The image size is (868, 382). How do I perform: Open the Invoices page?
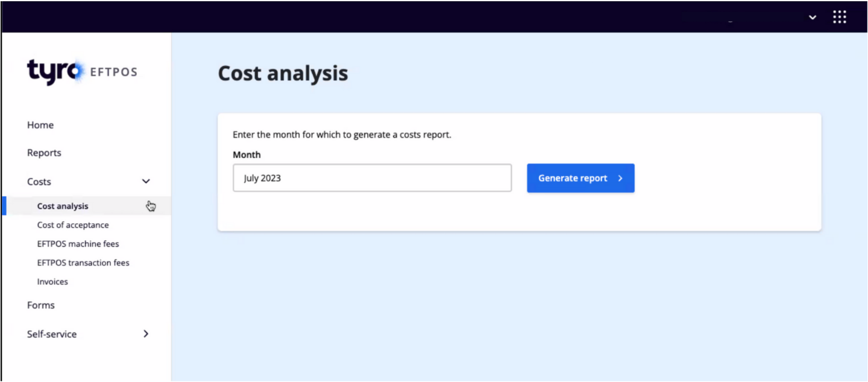click(x=52, y=282)
